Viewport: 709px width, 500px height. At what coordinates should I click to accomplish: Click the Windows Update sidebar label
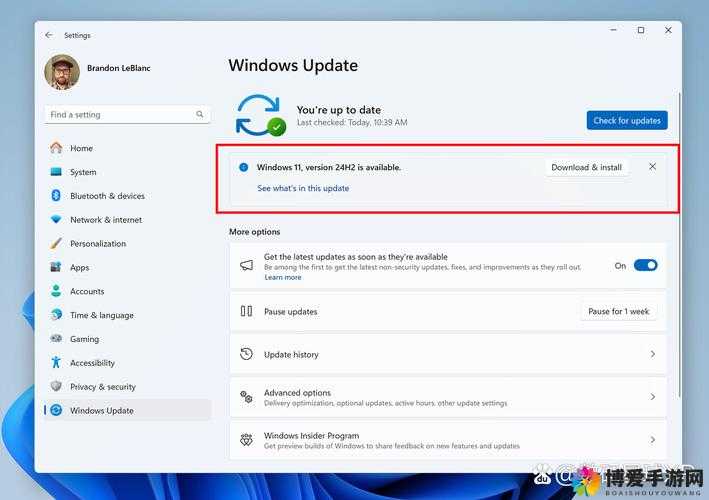[x=102, y=410]
